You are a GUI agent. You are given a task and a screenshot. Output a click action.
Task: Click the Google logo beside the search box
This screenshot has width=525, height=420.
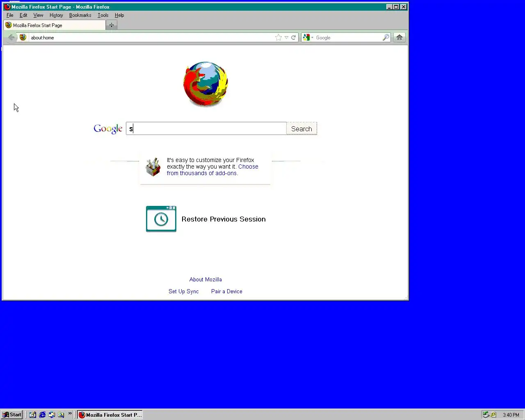(108, 129)
